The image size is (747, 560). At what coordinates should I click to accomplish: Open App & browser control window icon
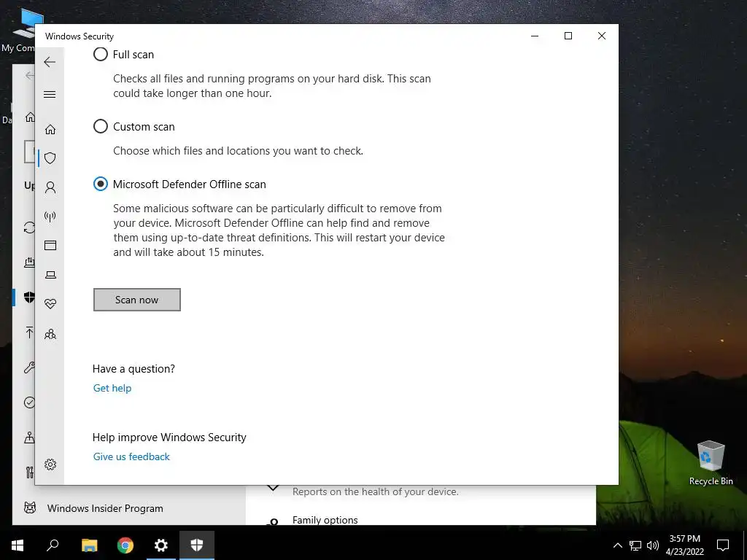(x=50, y=245)
